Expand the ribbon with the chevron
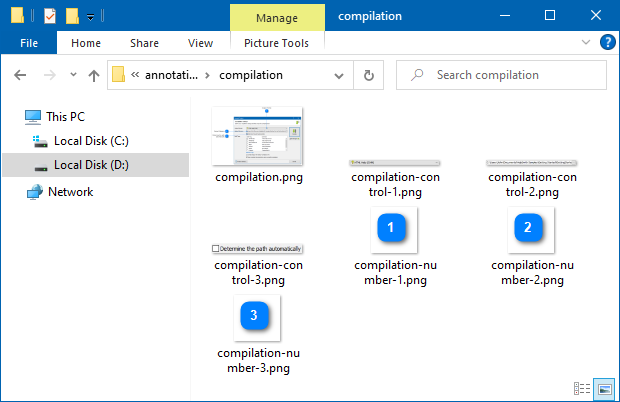Viewport: 620px width, 402px height. click(x=586, y=42)
